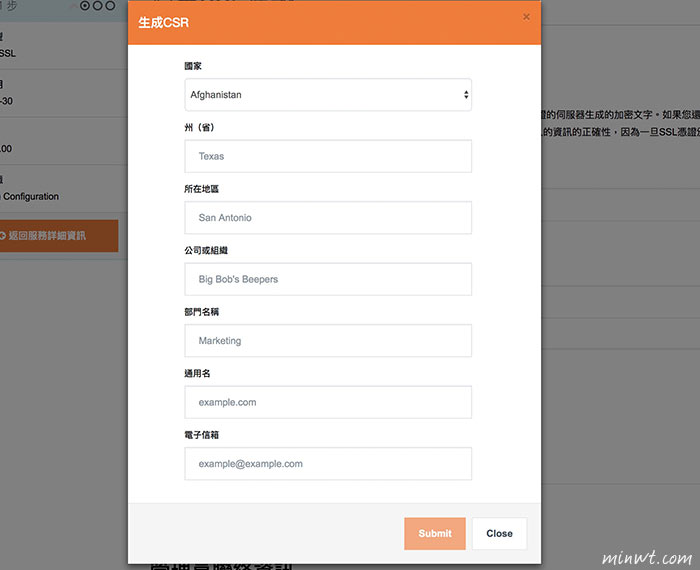Click the Close button in the dialog footer
Viewport: 700px width, 570px height.
coord(500,533)
